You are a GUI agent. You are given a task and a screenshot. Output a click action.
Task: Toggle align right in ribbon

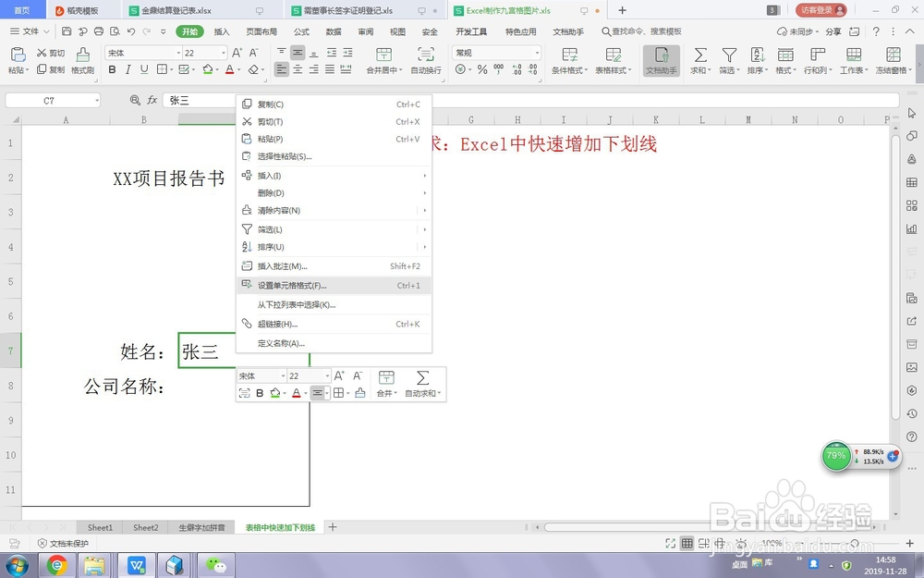[313, 69]
